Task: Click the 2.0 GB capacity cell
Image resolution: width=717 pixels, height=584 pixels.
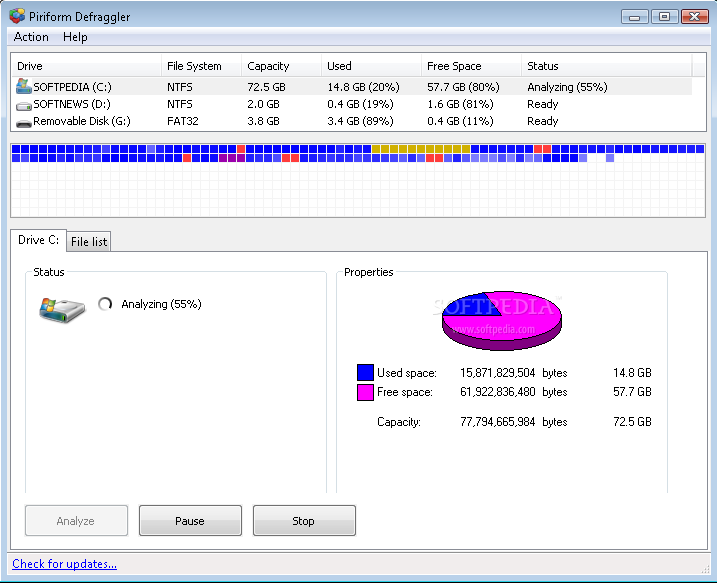Action: tap(263, 104)
